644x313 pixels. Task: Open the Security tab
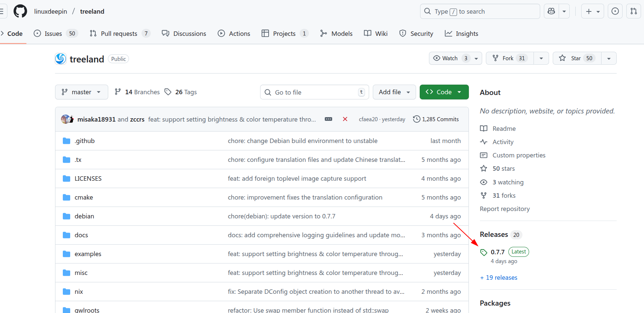(416, 34)
